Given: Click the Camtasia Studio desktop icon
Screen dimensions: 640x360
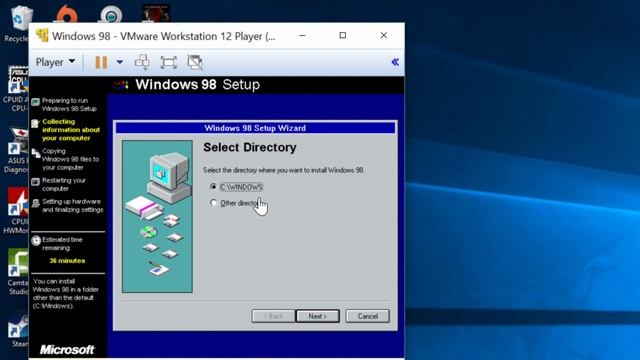Looking at the screenshot, I should point(17,272).
